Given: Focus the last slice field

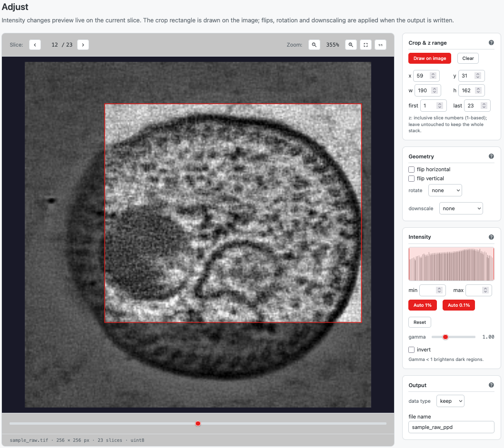Looking at the screenshot, I should pos(477,106).
